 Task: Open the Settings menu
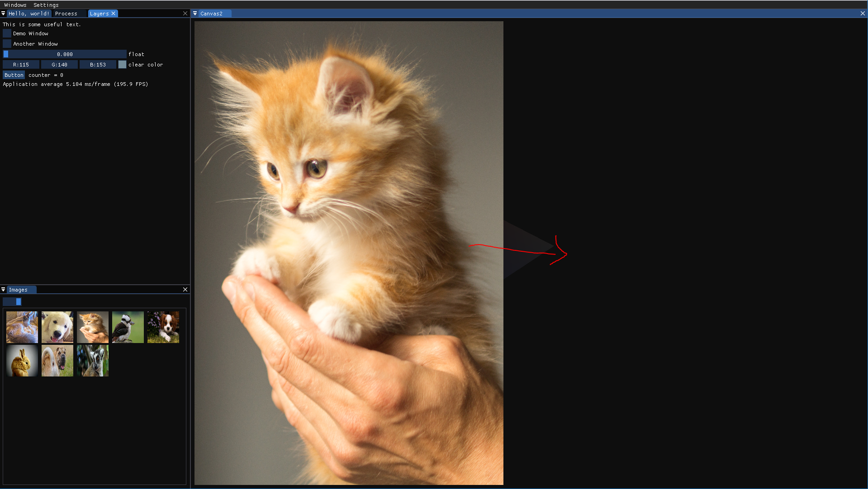tap(46, 5)
